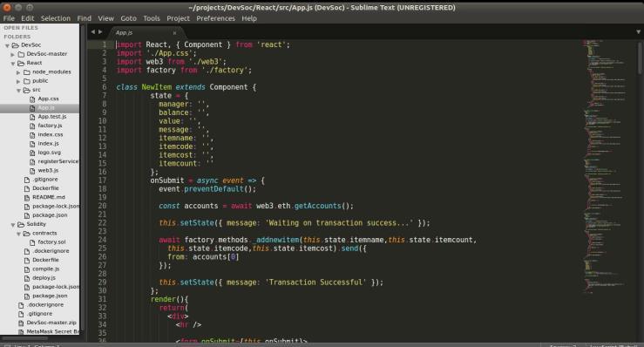
Task: Click the compile.js file icon
Action: tap(27, 269)
